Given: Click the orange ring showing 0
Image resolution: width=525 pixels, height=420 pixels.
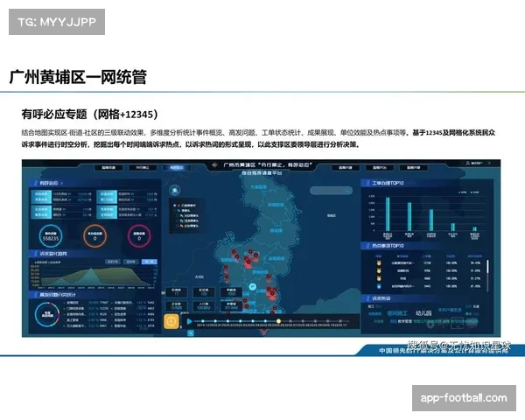Looking at the screenshot, I should pos(94,235).
